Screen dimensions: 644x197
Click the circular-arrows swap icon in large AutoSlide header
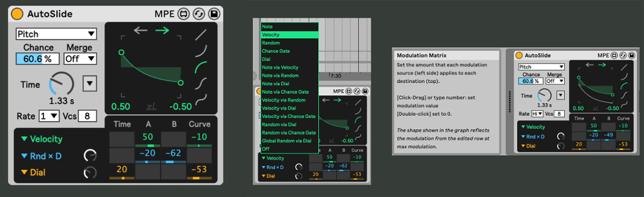tap(199, 14)
